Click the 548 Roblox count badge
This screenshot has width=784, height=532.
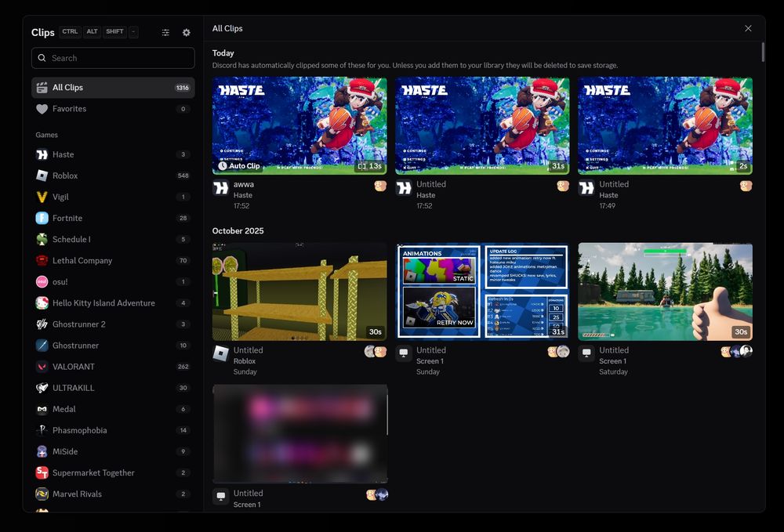[x=183, y=176]
